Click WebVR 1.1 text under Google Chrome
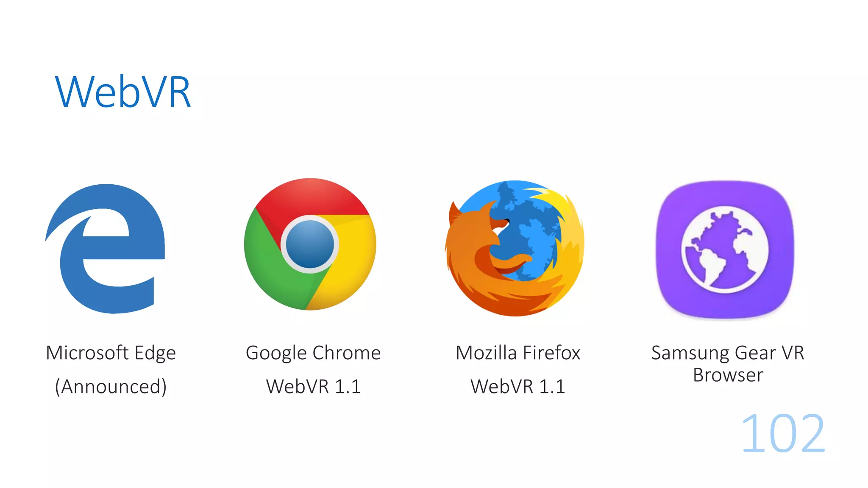868x488 pixels. [x=313, y=386]
